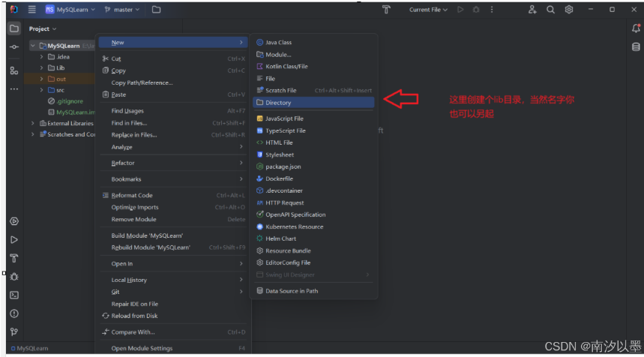Click the Search Everywhere magnifier icon
The width and height of the screenshot is (644, 357).
pos(550,10)
